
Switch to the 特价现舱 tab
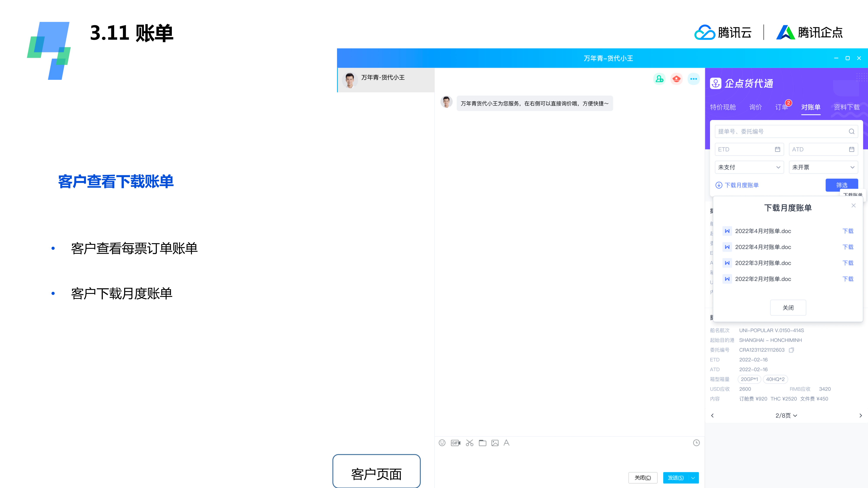point(723,107)
